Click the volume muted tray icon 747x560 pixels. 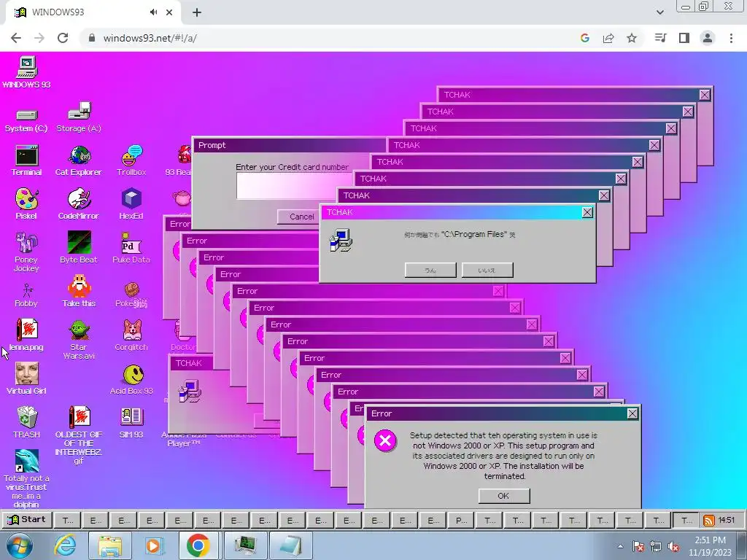pyautogui.click(x=673, y=546)
